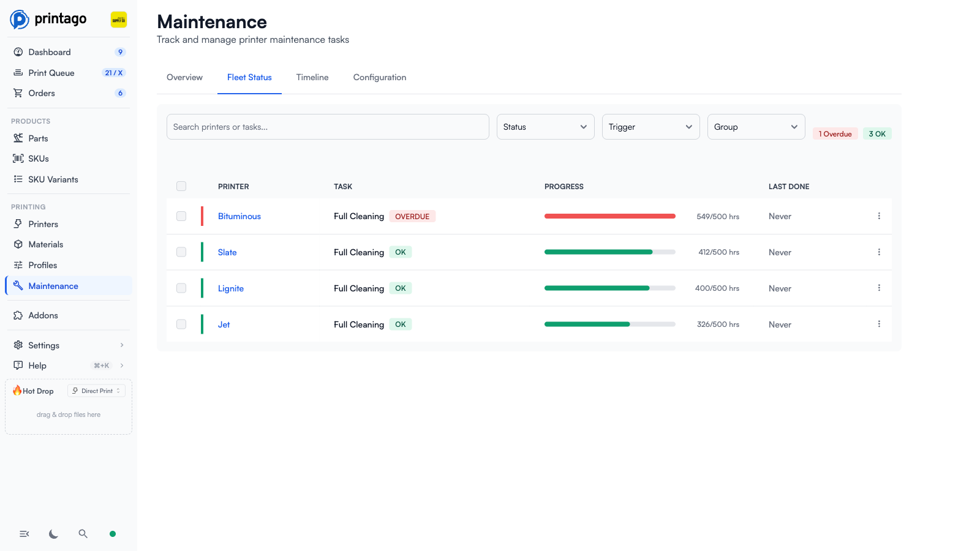Click the Printago logo icon
This screenshot has height=551, width=980.
(x=20, y=20)
